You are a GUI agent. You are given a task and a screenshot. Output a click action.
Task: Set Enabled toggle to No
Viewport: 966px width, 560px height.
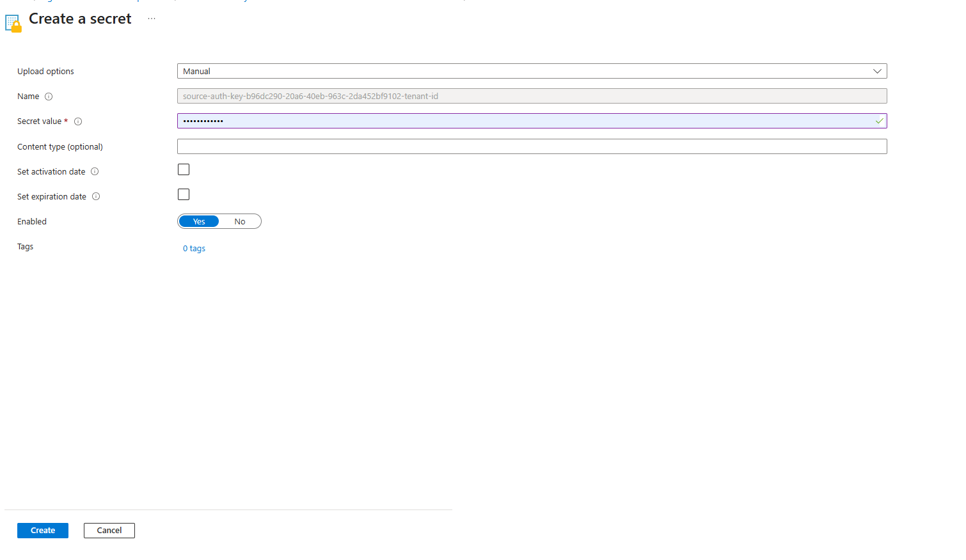click(240, 221)
